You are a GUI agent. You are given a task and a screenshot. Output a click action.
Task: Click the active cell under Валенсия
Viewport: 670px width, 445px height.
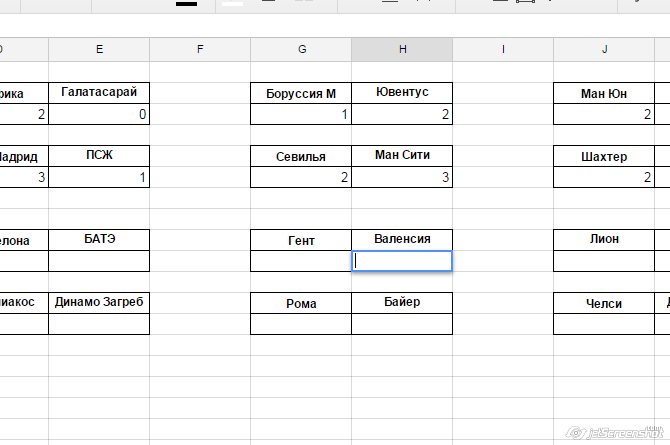(x=402, y=261)
